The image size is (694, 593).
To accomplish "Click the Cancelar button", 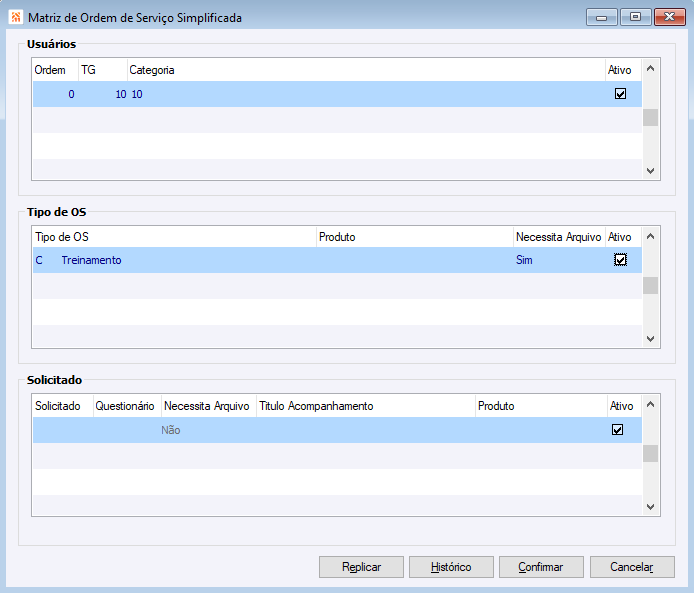I will (632, 567).
